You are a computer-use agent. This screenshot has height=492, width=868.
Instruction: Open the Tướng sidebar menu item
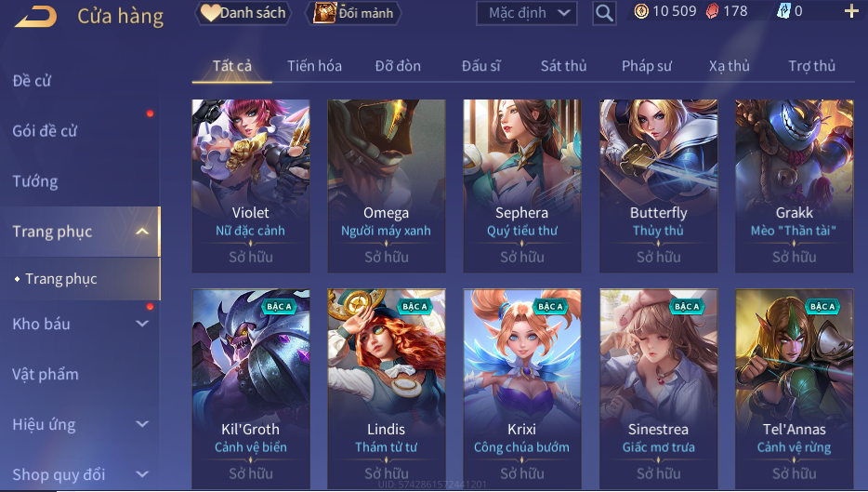[x=35, y=181]
